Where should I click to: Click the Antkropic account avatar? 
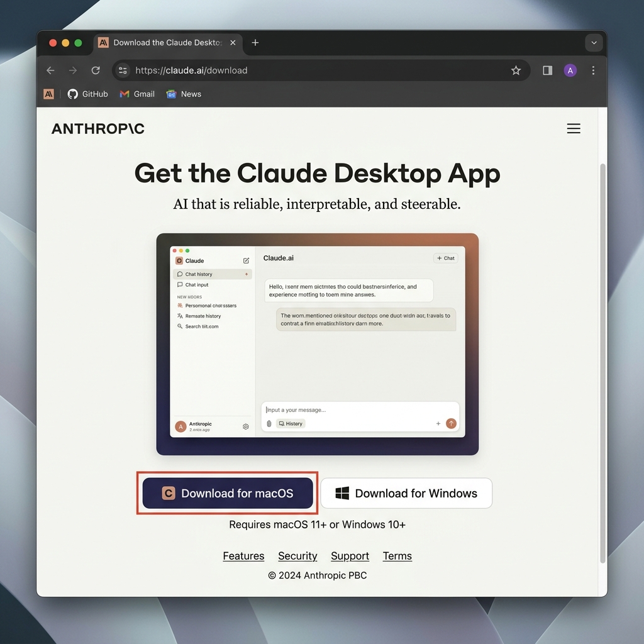180,427
